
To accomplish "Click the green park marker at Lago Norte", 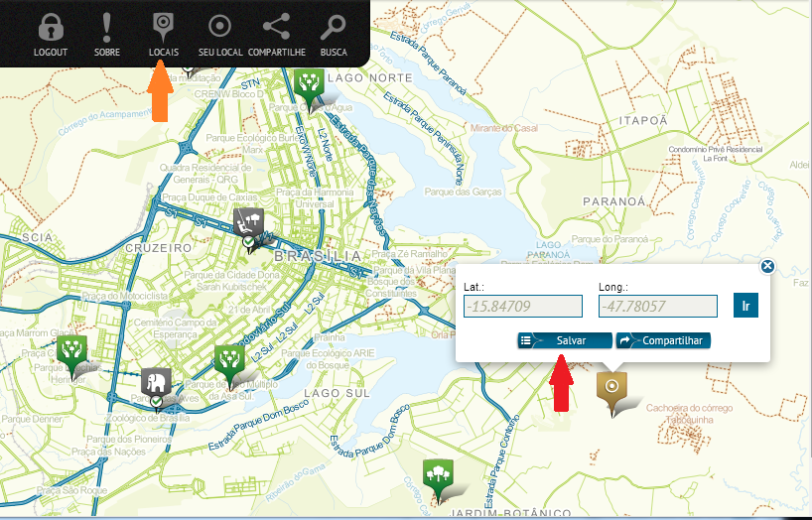I will point(310,84).
